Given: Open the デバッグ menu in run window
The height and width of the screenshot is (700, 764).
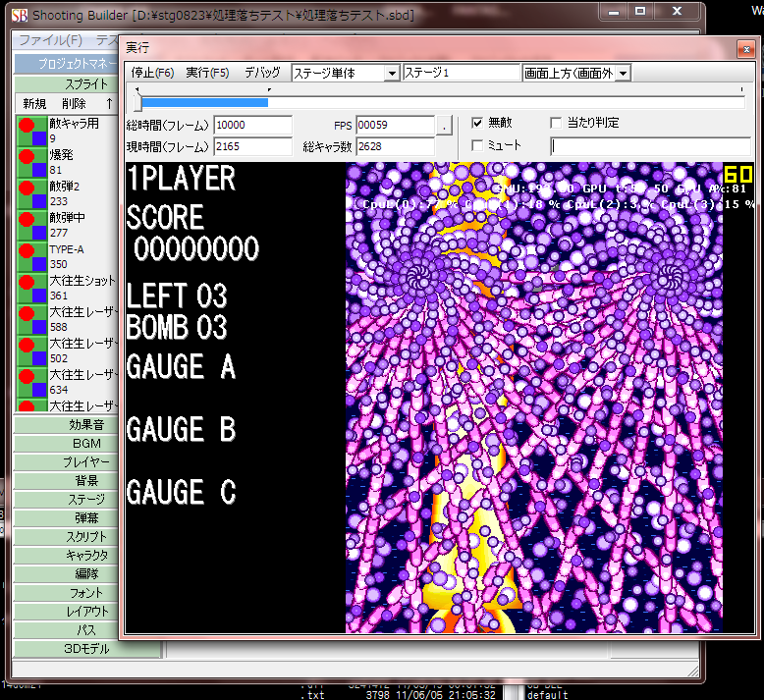Looking at the screenshot, I should (x=261, y=73).
